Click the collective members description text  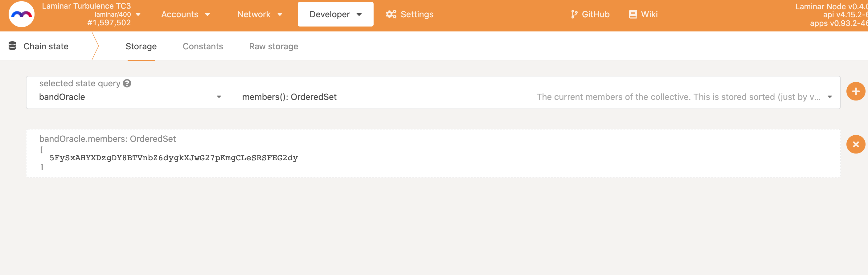(x=678, y=97)
